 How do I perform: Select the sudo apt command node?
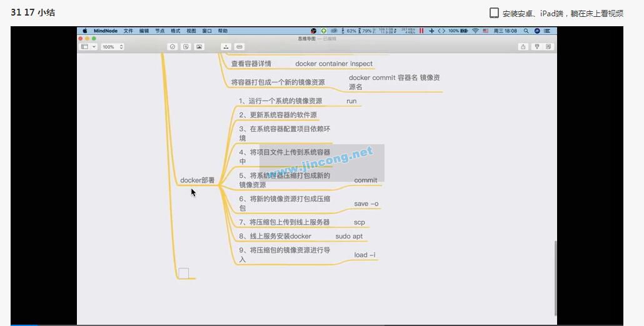[x=349, y=236]
